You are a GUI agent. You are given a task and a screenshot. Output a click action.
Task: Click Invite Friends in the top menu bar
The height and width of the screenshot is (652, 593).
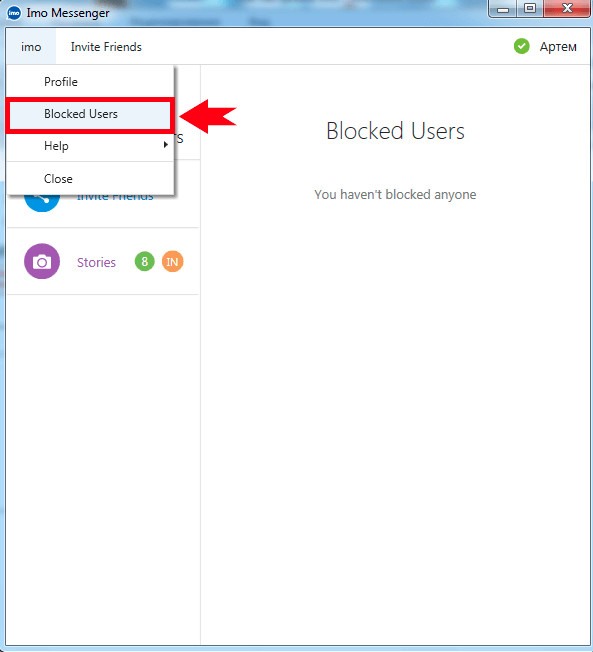106,47
